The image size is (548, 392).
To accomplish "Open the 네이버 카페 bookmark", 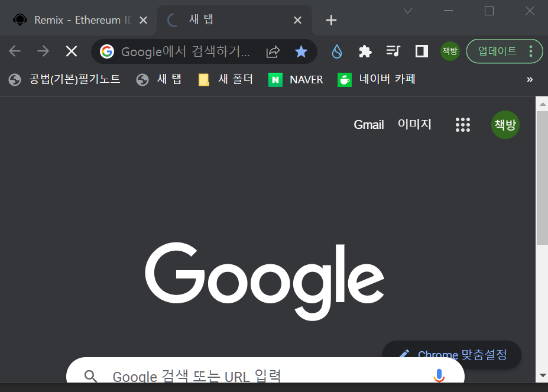I will tap(377, 79).
